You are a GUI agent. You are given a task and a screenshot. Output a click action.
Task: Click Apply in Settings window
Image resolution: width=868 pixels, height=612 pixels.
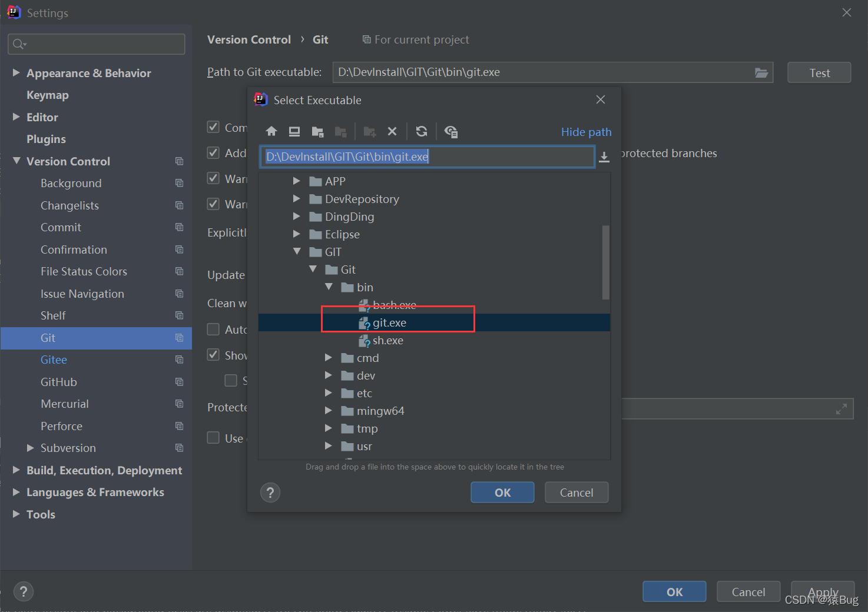823,591
